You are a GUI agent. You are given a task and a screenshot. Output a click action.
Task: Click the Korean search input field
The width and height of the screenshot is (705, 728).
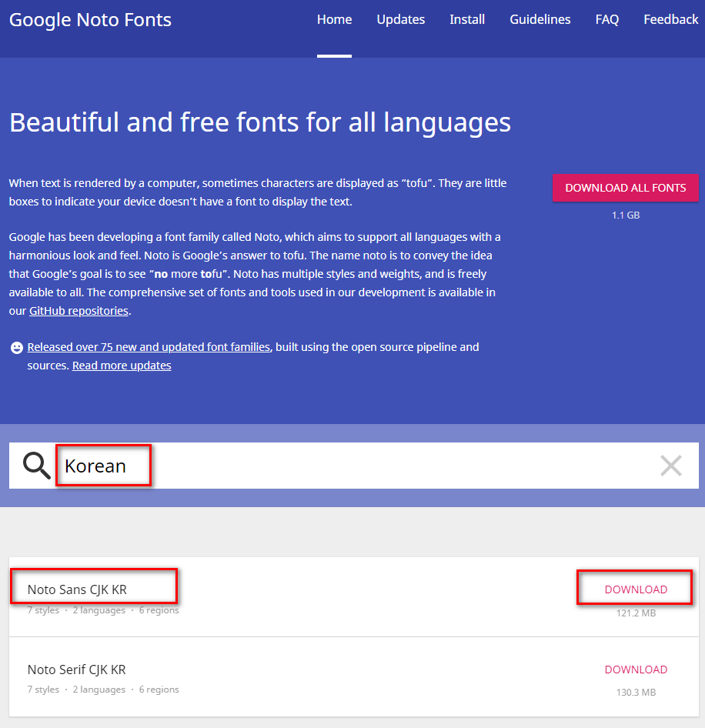(x=353, y=466)
